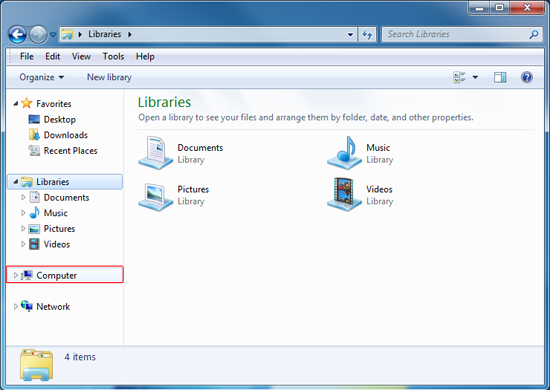Click the Pictures icon in the sidebar
Image resolution: width=550 pixels, height=390 pixels.
[x=34, y=229]
